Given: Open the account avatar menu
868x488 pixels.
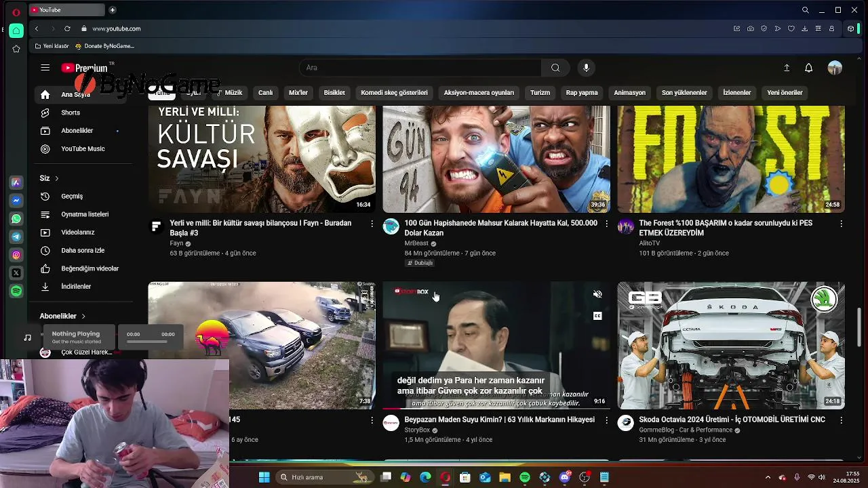Looking at the screenshot, I should [x=835, y=68].
